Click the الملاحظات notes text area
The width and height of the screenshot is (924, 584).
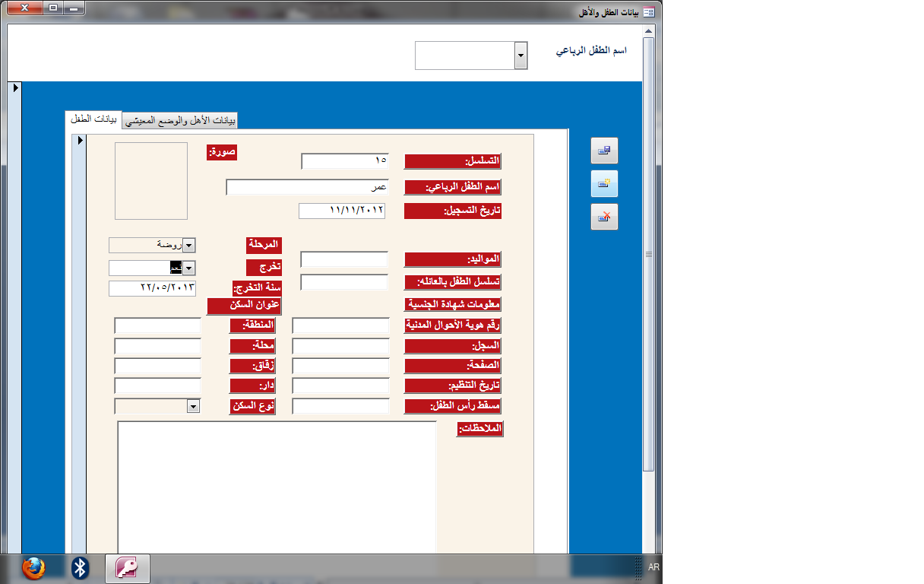pyautogui.click(x=277, y=487)
